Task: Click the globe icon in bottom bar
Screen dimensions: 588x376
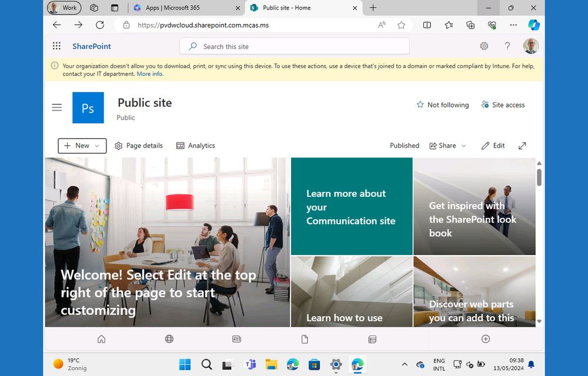Action: point(169,339)
